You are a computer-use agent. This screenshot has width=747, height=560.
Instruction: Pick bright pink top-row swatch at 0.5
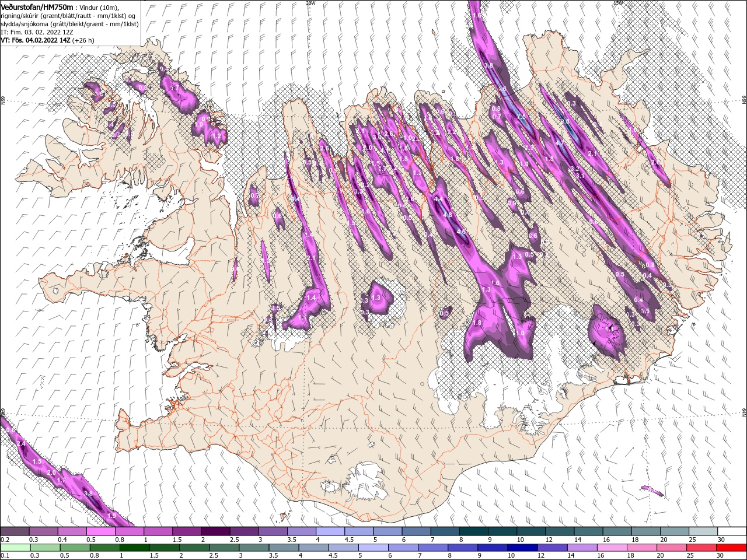[x=100, y=531]
